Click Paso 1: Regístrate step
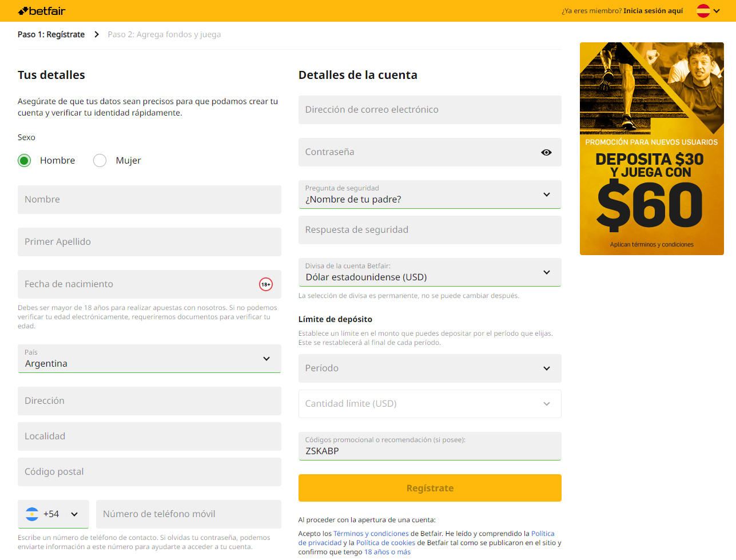 tap(51, 34)
